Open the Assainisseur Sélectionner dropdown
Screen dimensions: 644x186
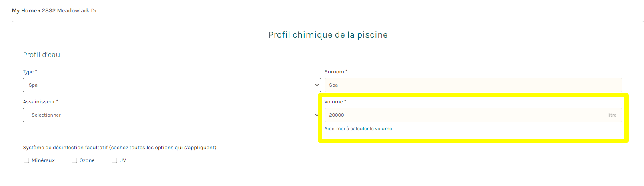(171, 115)
